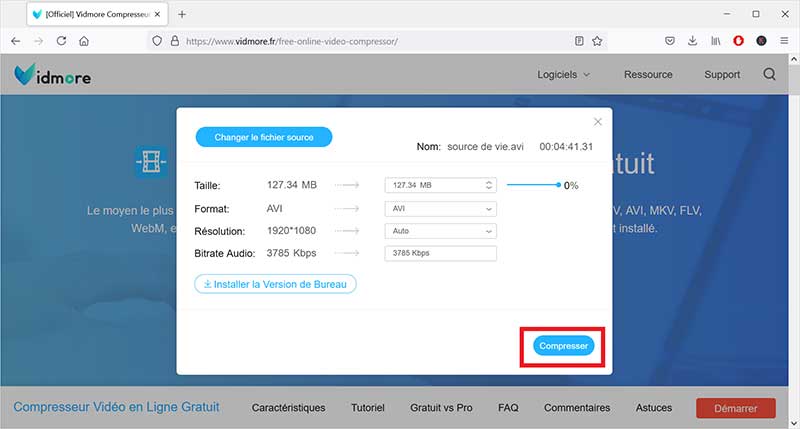800x429 pixels.
Task: Open a new browser tab
Action: [182, 14]
